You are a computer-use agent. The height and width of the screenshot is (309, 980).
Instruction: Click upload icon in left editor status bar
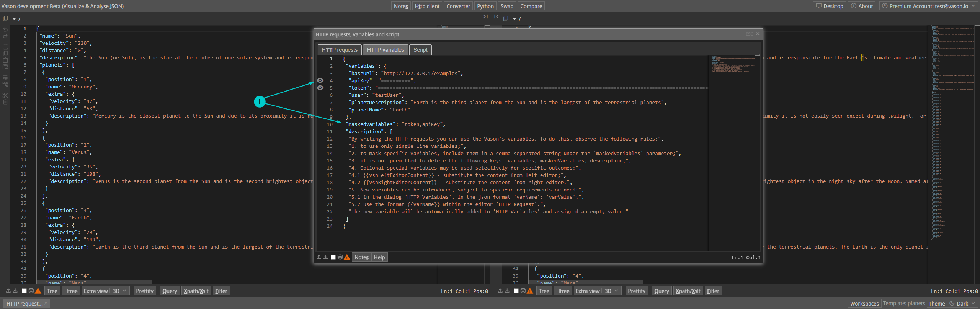click(8, 291)
